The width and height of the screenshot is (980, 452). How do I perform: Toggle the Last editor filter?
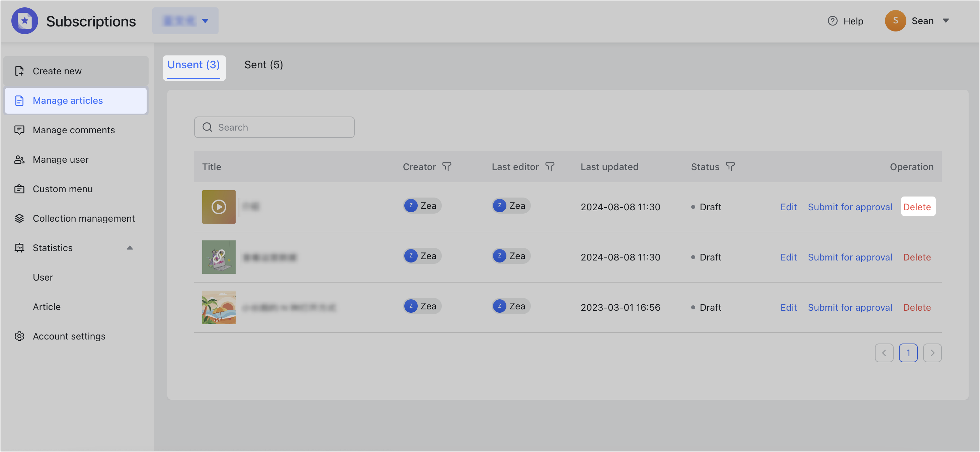pyautogui.click(x=550, y=167)
